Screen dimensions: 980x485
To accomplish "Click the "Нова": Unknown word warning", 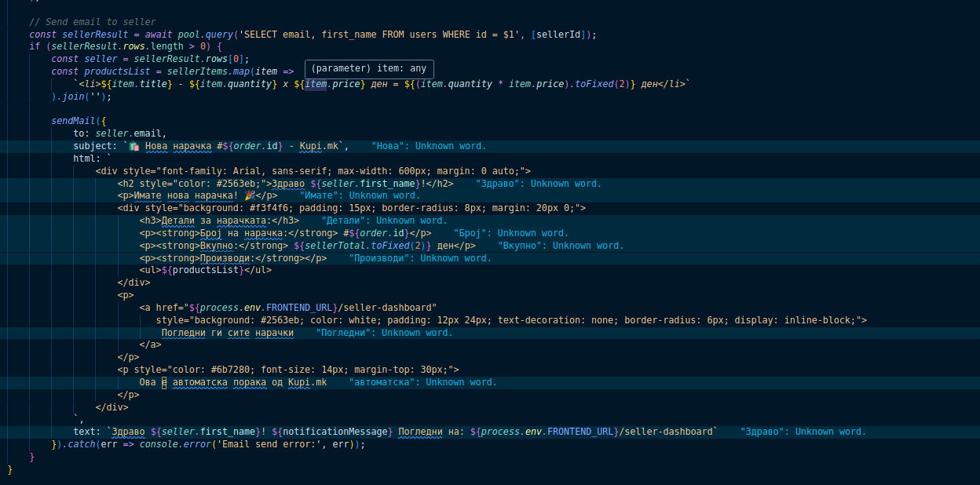I will pos(429,146).
